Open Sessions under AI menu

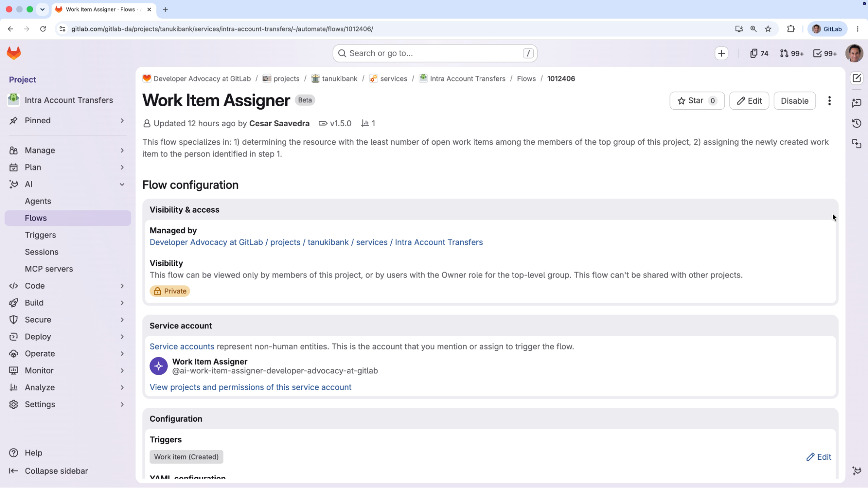(x=68, y=252)
